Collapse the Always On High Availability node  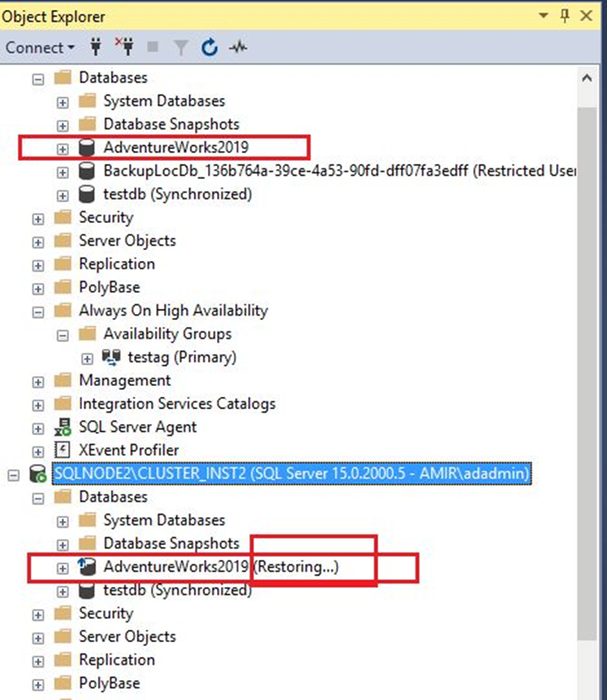click(x=38, y=311)
